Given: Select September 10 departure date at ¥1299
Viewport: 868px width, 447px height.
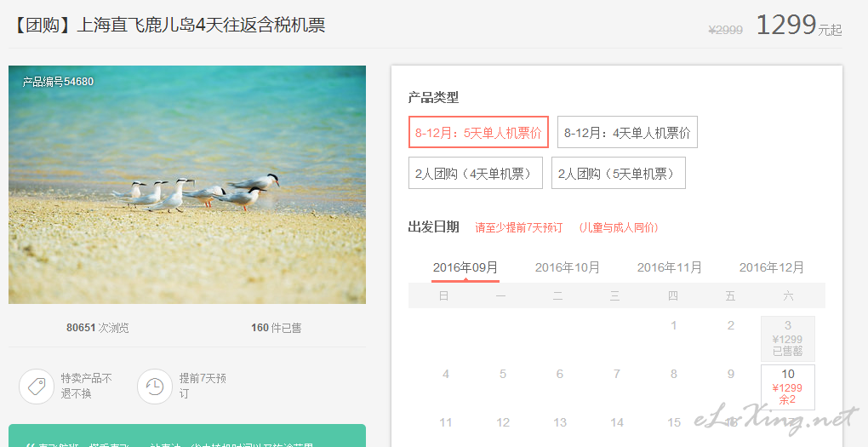Looking at the screenshot, I should (788, 387).
